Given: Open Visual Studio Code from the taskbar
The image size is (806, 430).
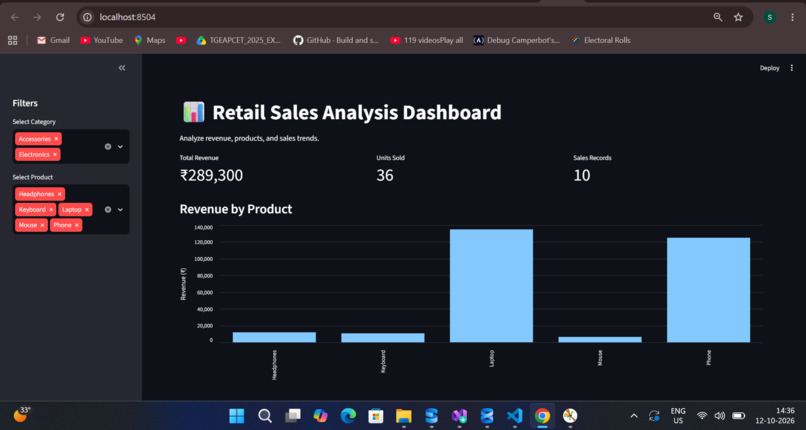Looking at the screenshot, I should click(515, 415).
